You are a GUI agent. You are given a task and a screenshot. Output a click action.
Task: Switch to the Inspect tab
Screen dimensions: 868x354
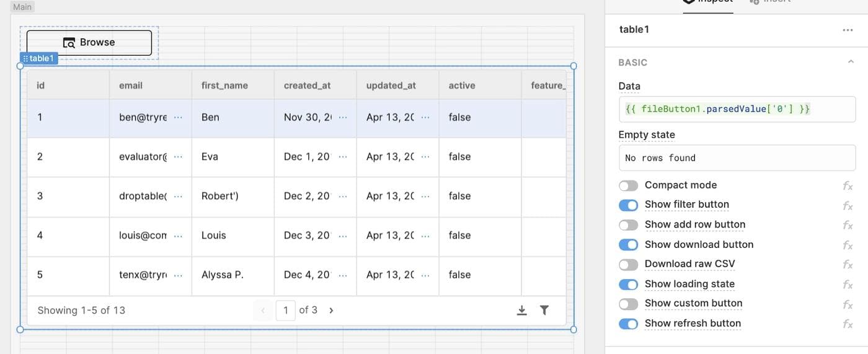(708, 2)
